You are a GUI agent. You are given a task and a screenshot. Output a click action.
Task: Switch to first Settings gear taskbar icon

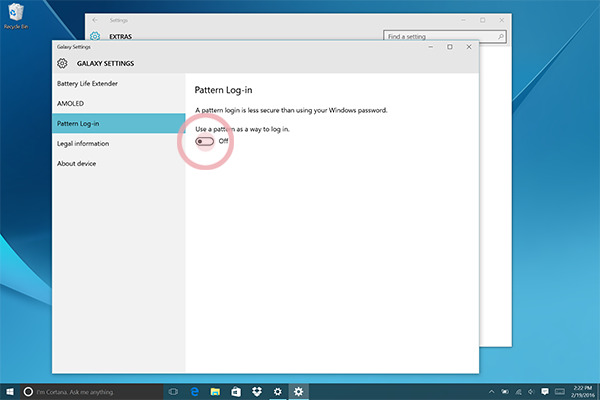pos(277,392)
